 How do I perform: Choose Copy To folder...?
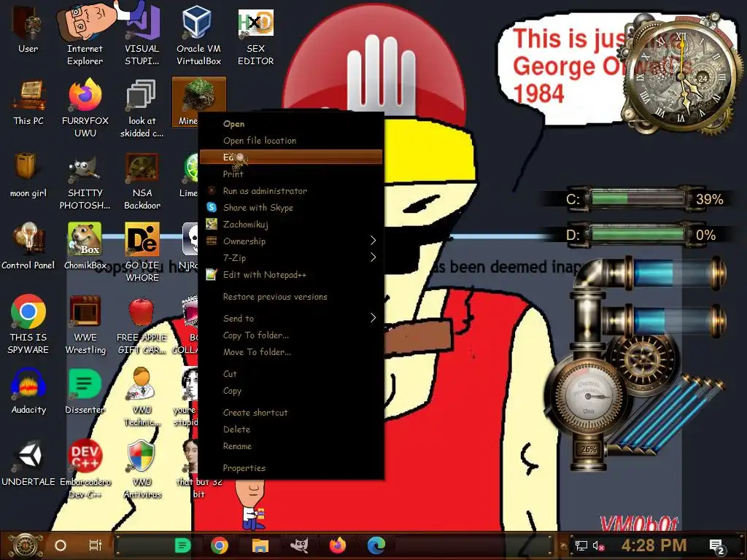[x=290, y=335]
